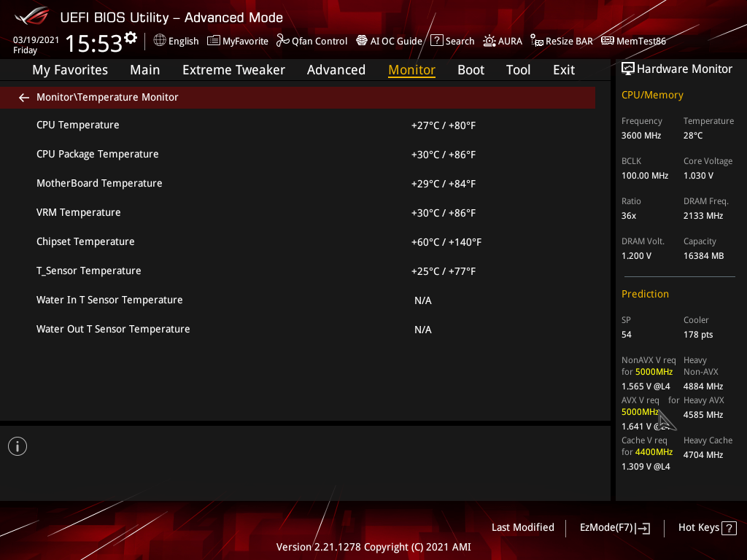The image size is (747, 560).
Task: Click the Hardware Monitor display icon
Action: [628, 69]
